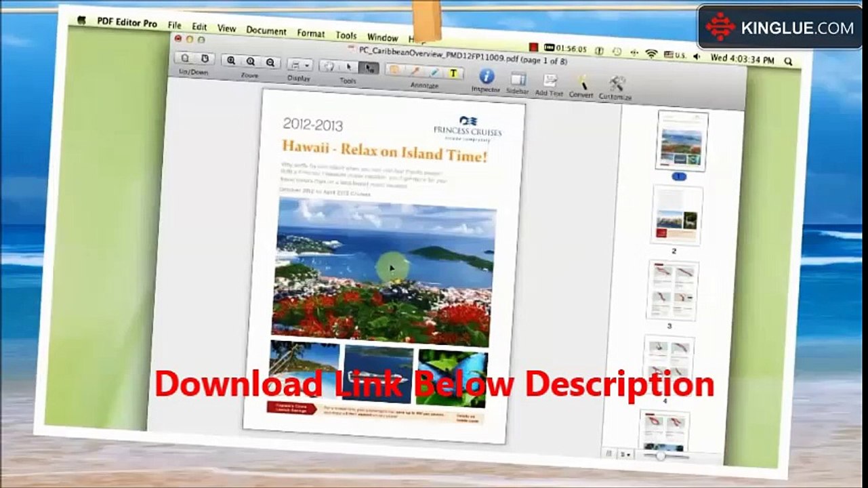Screen dimensions: 868x488
Task: Open the U.S. input source menu
Action: click(x=675, y=55)
